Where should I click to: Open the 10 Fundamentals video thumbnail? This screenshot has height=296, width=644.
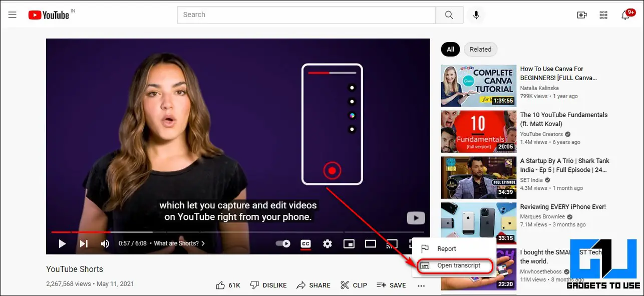(x=479, y=132)
